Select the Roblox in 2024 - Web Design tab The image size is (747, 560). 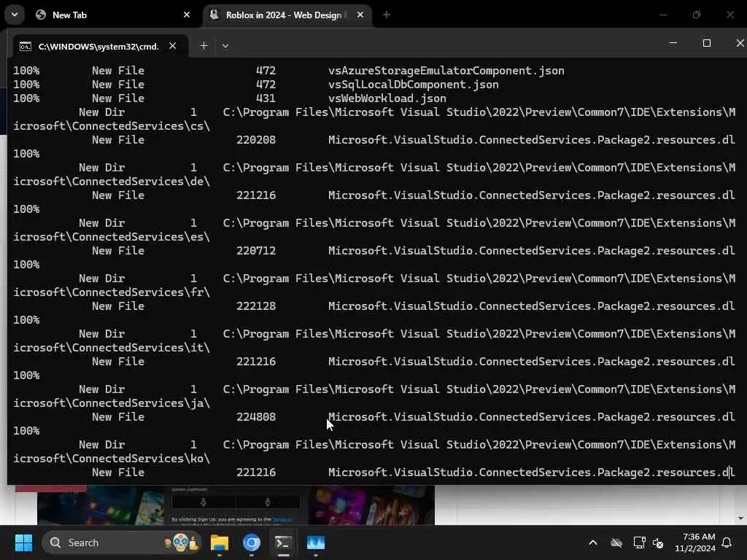286,15
